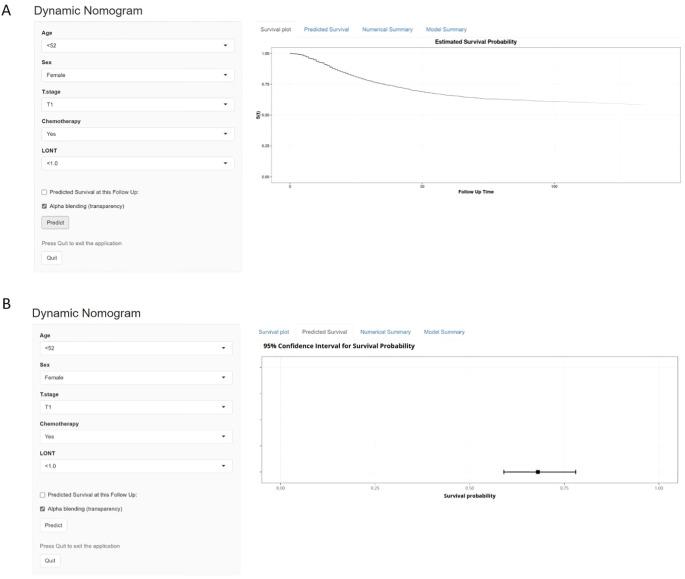This screenshot has width=685, height=579.
Task: Check Predicted Survival at Follow Up in panel B
Action: pos(44,495)
